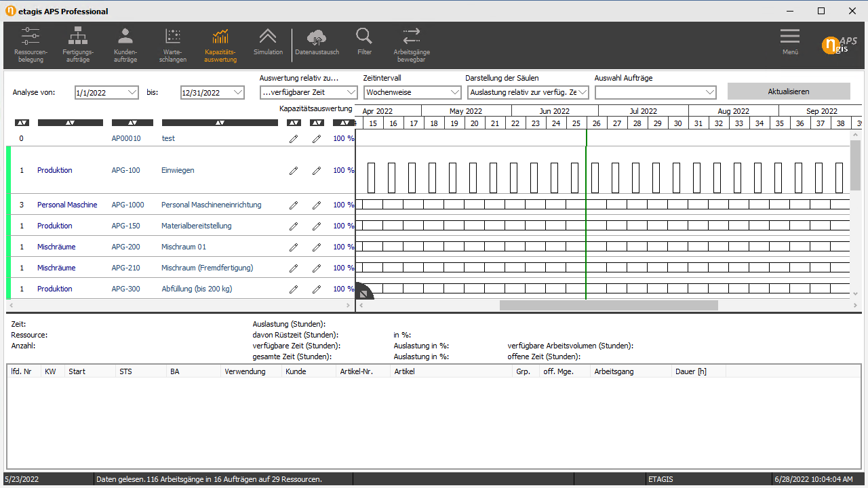Open the Auswahl Aufträge dropdown
Image resolution: width=868 pixels, height=488 pixels.
pos(710,92)
